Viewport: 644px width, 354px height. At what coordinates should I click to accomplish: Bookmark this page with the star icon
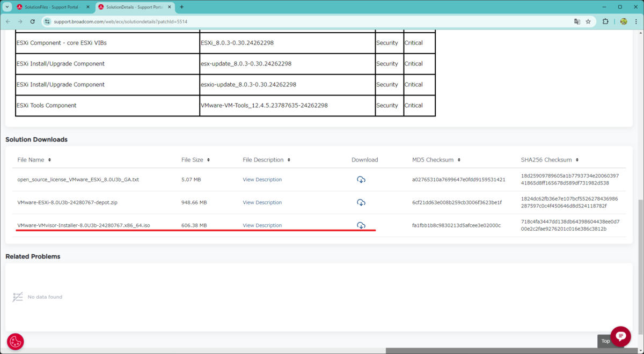click(x=588, y=21)
